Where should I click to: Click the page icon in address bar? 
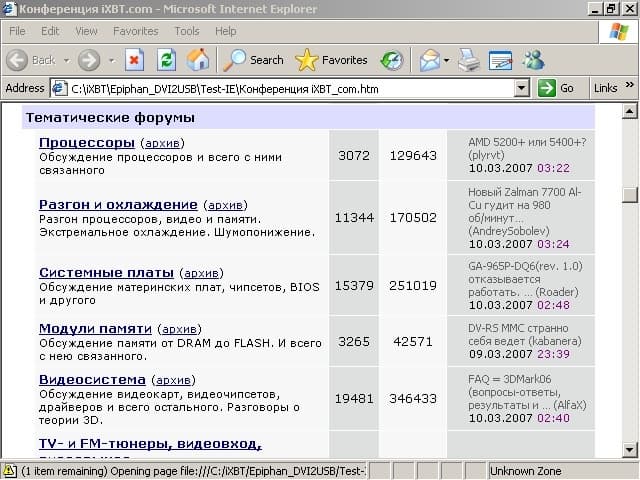click(x=60, y=89)
